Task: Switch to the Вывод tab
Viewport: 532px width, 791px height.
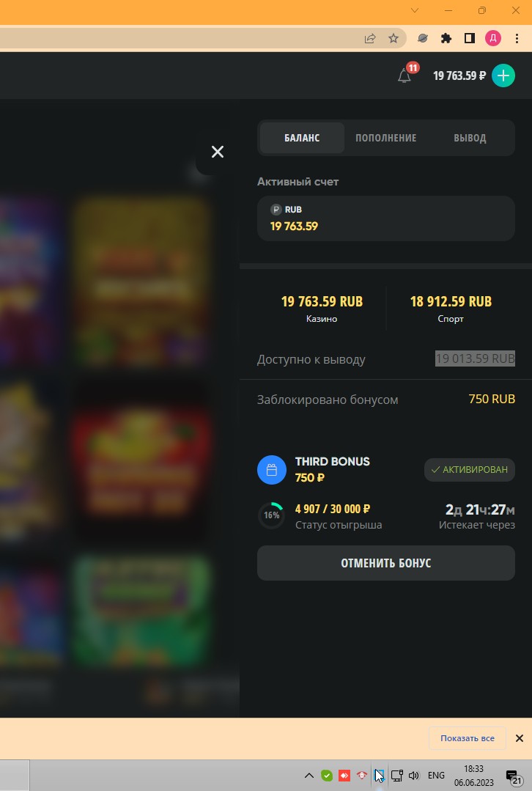Action: pos(470,138)
